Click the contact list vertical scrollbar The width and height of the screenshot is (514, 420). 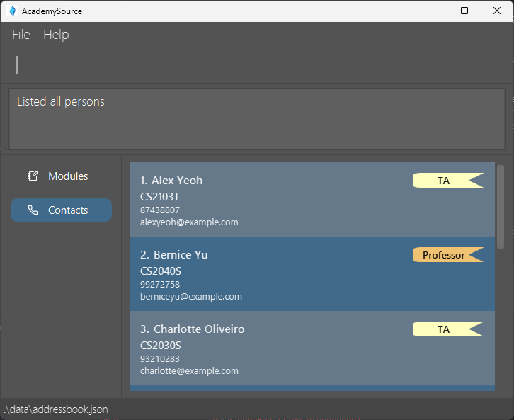(x=501, y=207)
